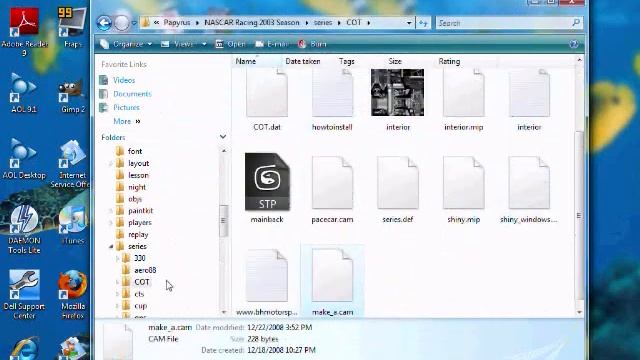
Task: Open Mozilla Firefox desktop shortcut
Action: [x=73, y=295]
